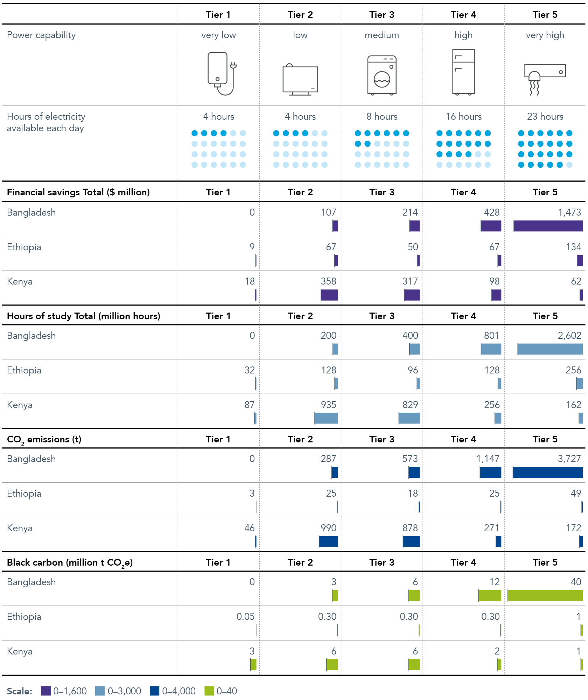The height and width of the screenshot is (700, 588).
Task: Click the Kenya Tier 2 CO2 value 990
Action: click(328, 528)
